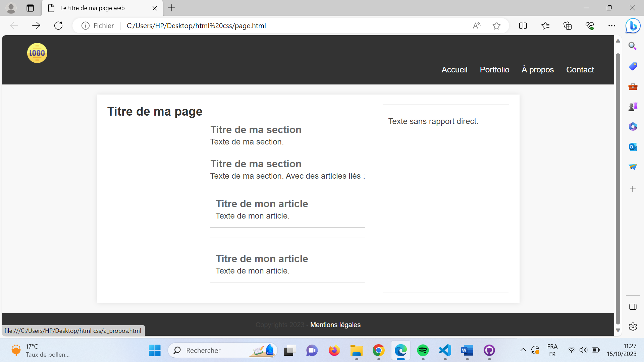This screenshot has width=644, height=362.
Task: Click the browser refresh icon
Action: (58, 26)
